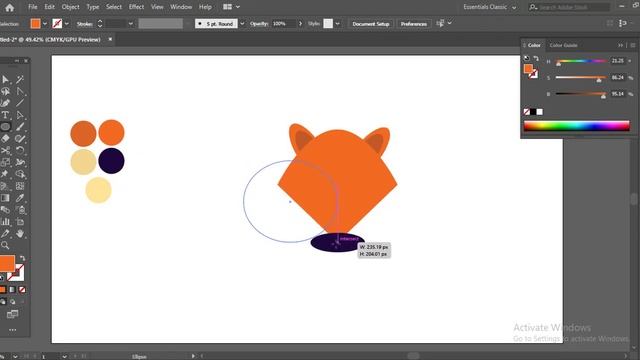Activate the large Fill box in Tools panel
Screen dimensions: 640x360
(x=7, y=263)
